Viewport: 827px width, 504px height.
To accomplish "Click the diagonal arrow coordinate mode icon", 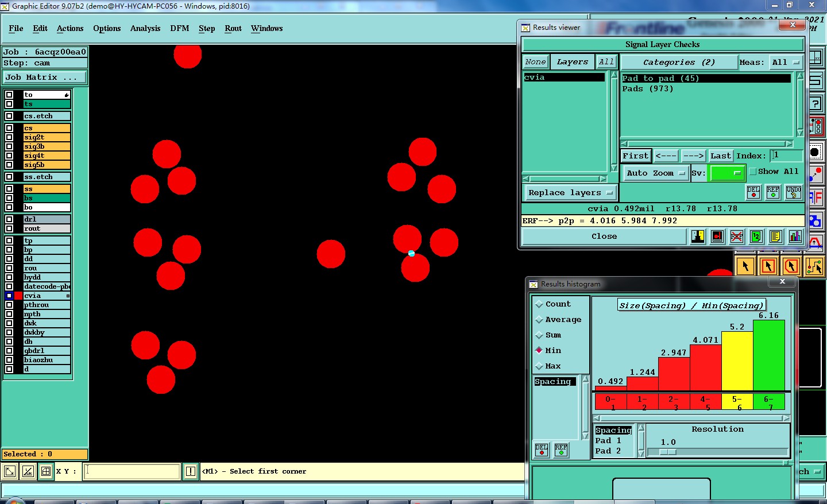I will point(10,471).
